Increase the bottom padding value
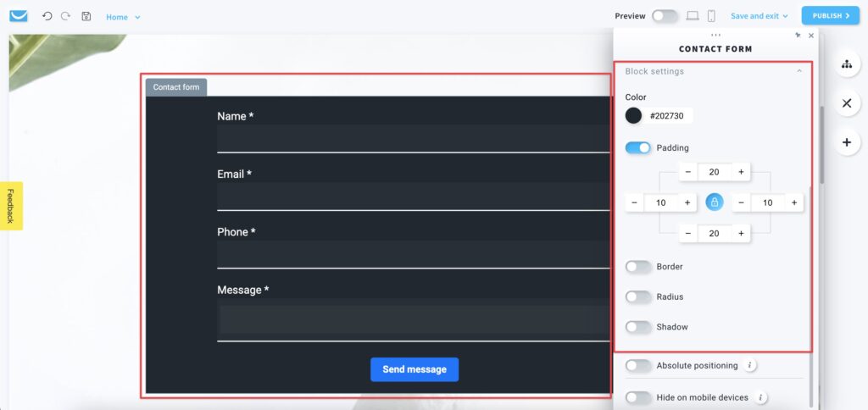The height and width of the screenshot is (410, 868). click(741, 234)
